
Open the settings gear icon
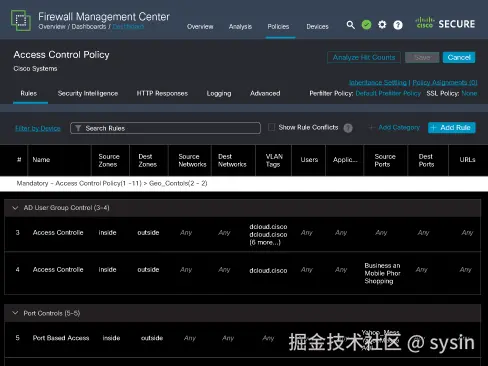click(x=382, y=25)
